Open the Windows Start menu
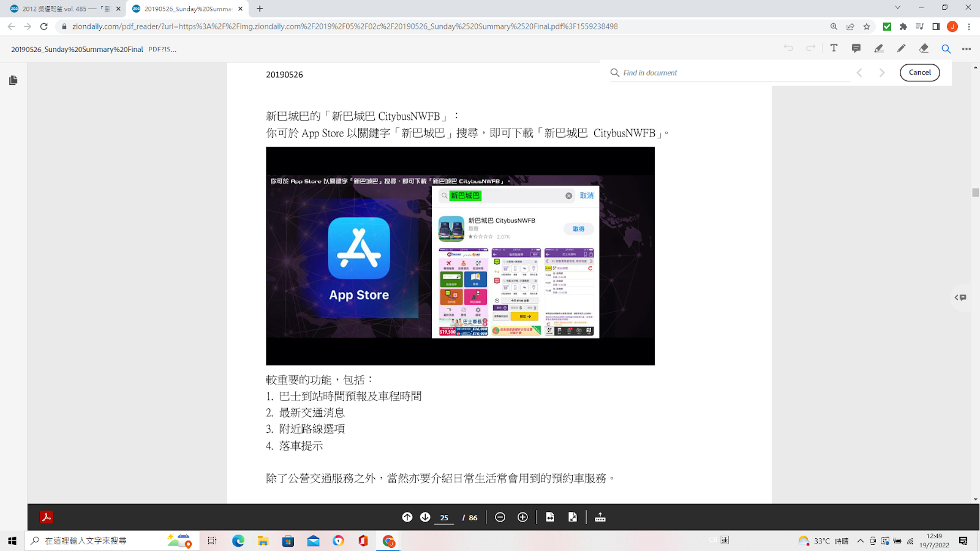Screen dimensions: 980x551 [12, 541]
